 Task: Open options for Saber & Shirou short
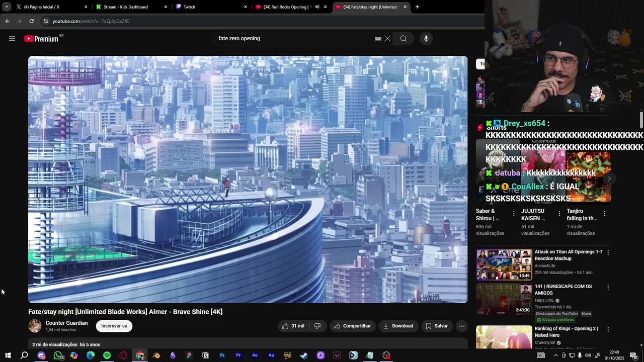point(514,214)
